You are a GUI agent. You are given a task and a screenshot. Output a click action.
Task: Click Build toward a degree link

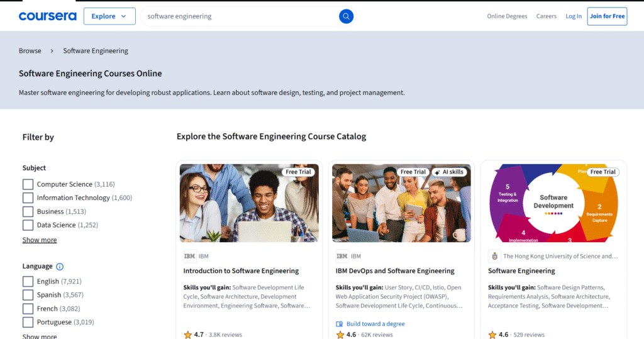pyautogui.click(x=375, y=324)
